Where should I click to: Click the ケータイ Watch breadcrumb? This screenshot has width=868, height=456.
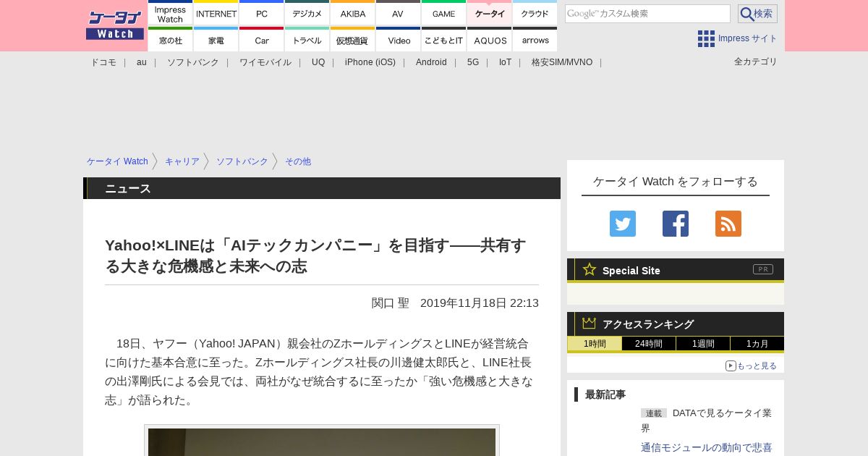click(117, 161)
